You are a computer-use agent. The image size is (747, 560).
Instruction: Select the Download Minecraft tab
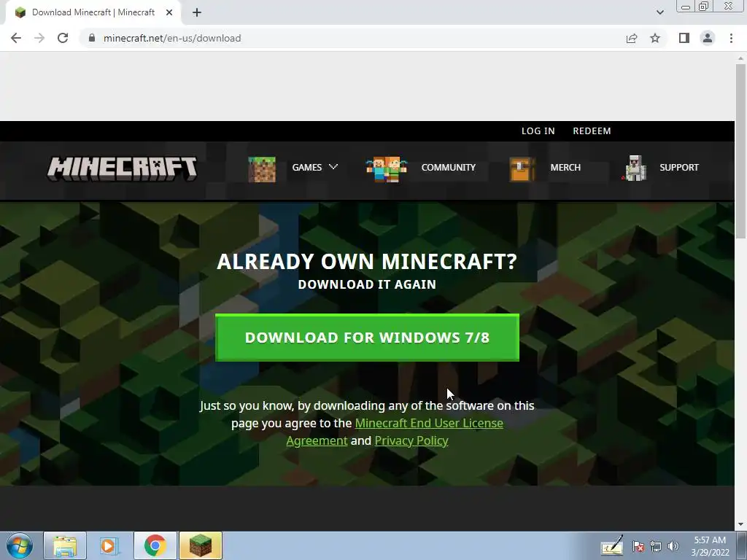point(93,12)
